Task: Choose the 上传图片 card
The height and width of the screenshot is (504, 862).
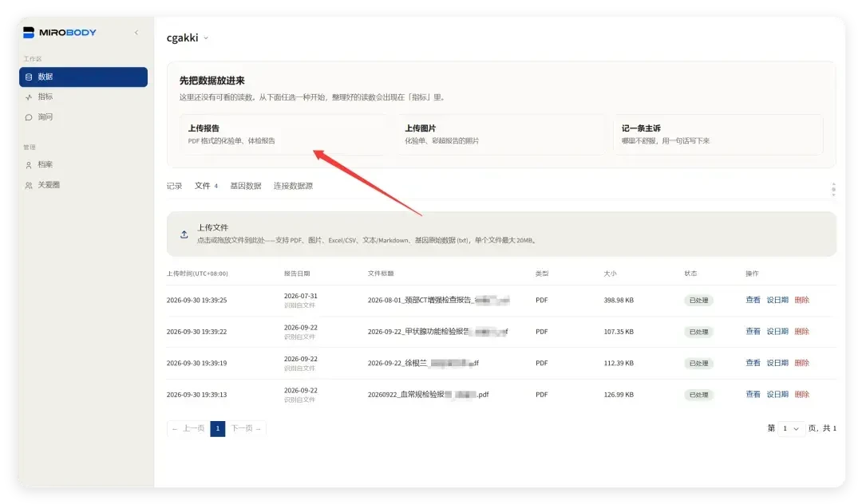Action: 500,135
